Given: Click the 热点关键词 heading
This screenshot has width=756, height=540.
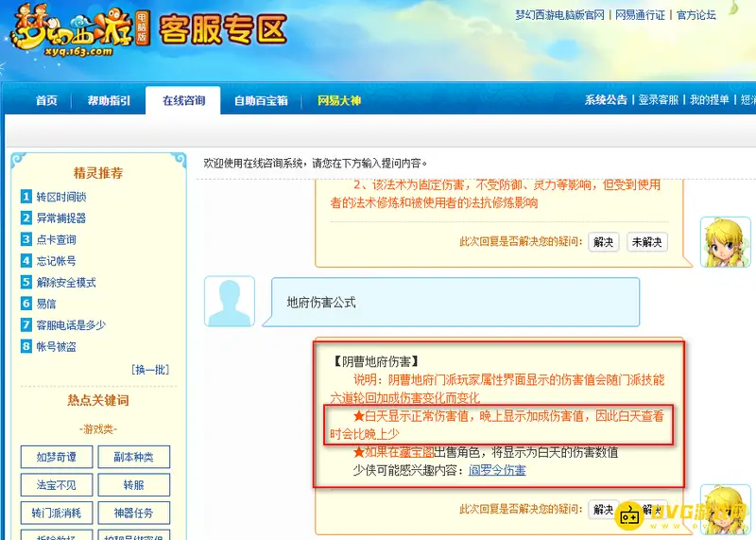Looking at the screenshot, I should click(x=98, y=400).
